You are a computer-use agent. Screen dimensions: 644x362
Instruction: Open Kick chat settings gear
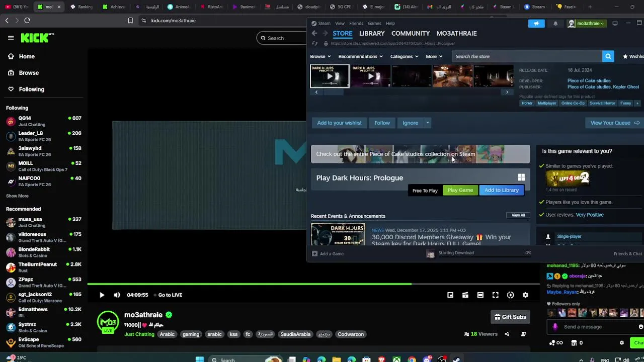[x=622, y=343]
